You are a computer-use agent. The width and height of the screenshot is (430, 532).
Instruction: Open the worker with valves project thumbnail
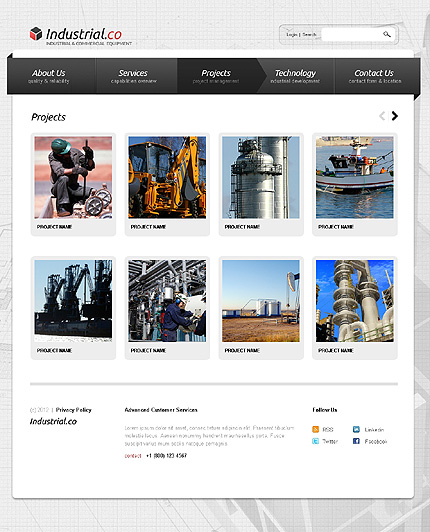[73, 177]
